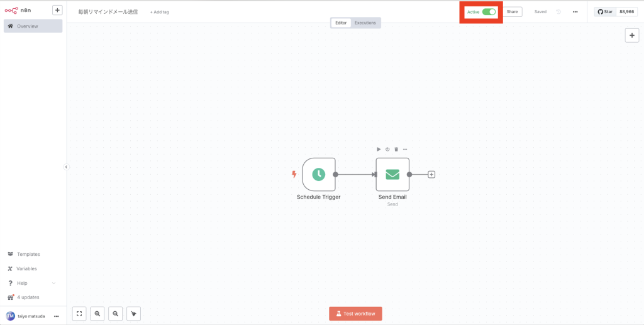This screenshot has width=644, height=325.
Task: Select the Send Email envelope node
Action: point(392,174)
